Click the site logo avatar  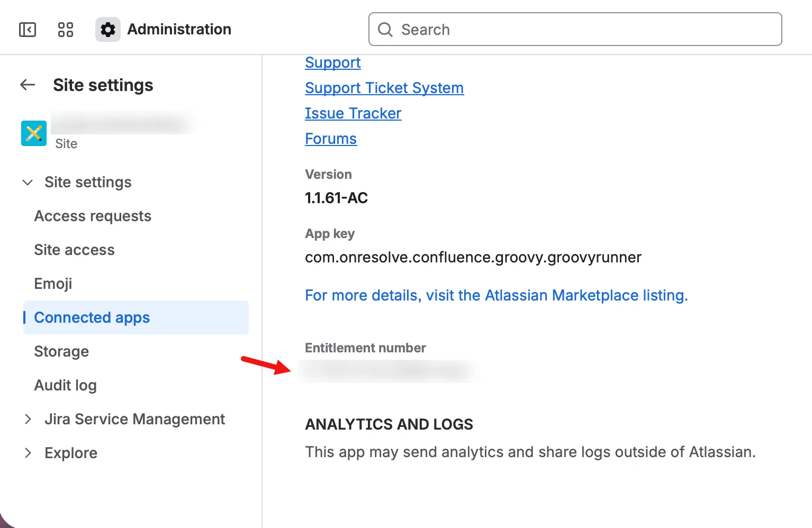(34, 133)
